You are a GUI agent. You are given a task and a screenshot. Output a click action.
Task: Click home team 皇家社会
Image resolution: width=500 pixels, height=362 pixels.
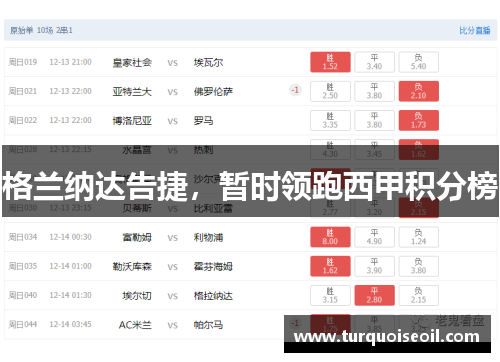click(132, 63)
